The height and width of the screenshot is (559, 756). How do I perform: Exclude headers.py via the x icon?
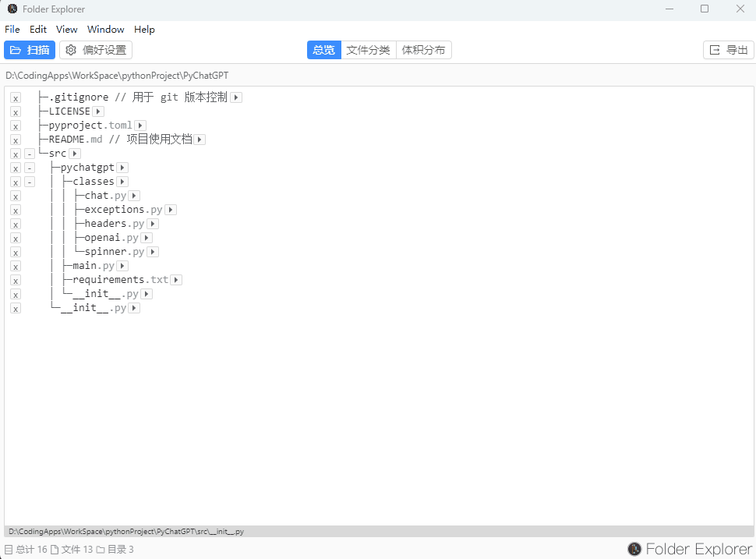click(x=16, y=224)
